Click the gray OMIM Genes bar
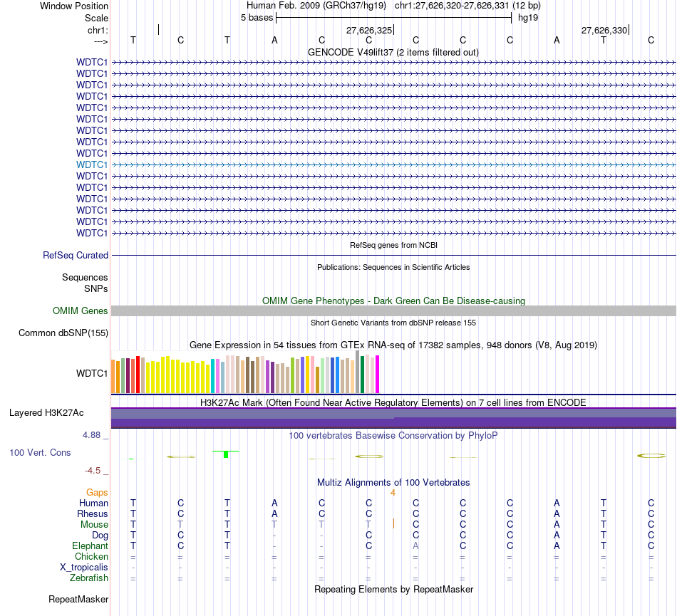Viewport: 677px width, 616px height. tap(394, 311)
